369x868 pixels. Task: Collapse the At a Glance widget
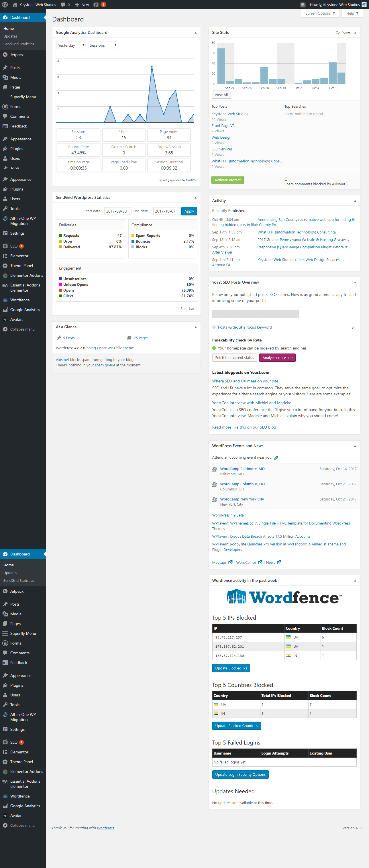click(195, 327)
